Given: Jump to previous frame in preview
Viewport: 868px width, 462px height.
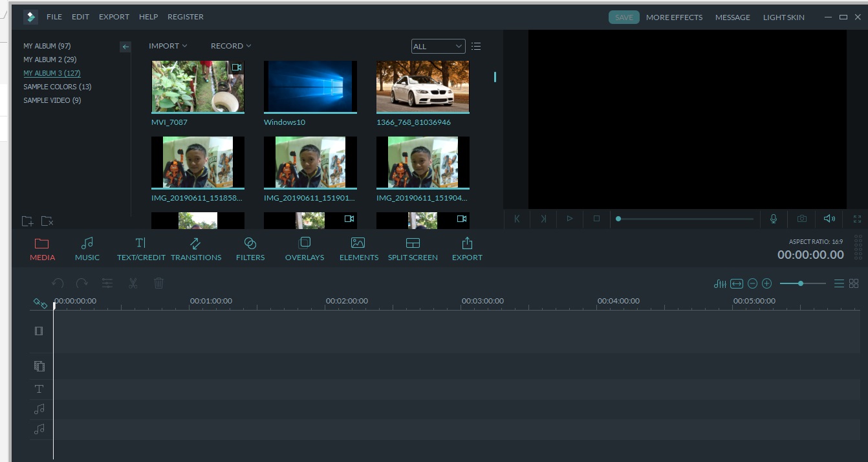Looking at the screenshot, I should tap(517, 219).
